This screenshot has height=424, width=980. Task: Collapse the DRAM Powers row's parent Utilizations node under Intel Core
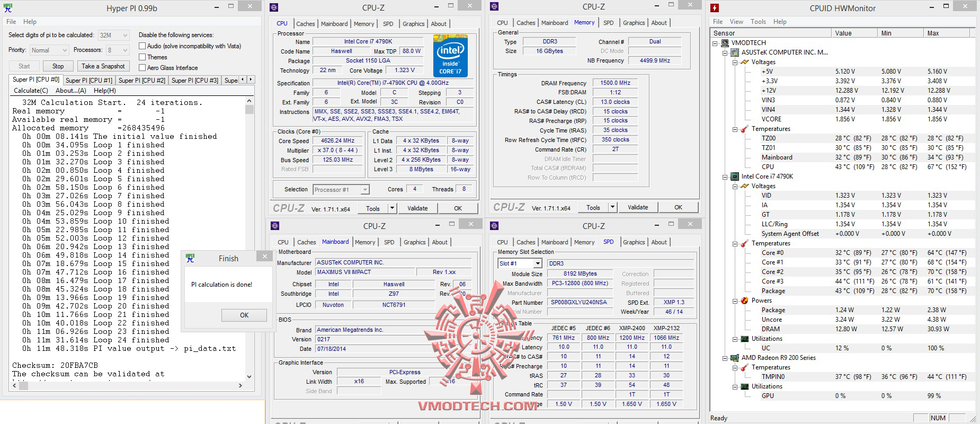click(735, 339)
